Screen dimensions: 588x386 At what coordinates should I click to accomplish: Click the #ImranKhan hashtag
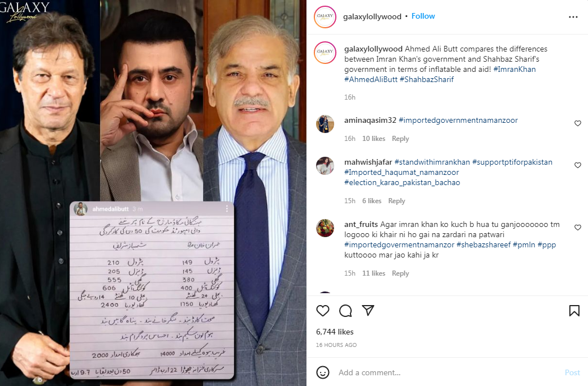click(x=514, y=69)
